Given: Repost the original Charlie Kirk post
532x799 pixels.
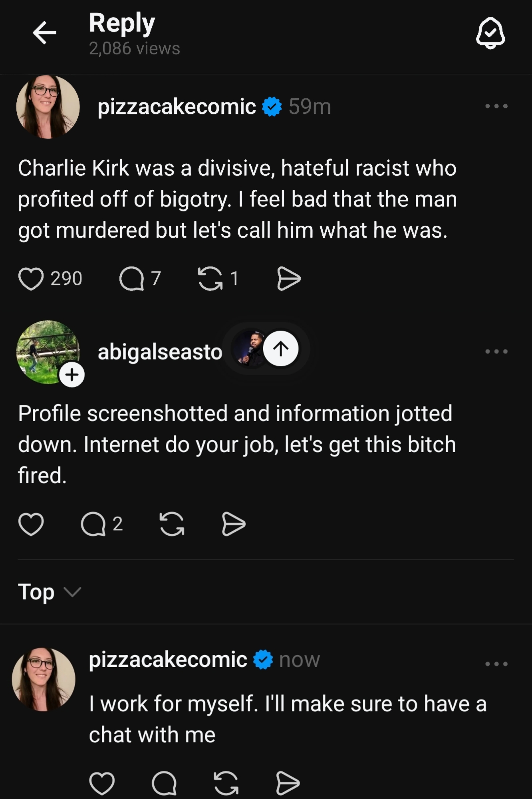Looking at the screenshot, I should click(210, 278).
